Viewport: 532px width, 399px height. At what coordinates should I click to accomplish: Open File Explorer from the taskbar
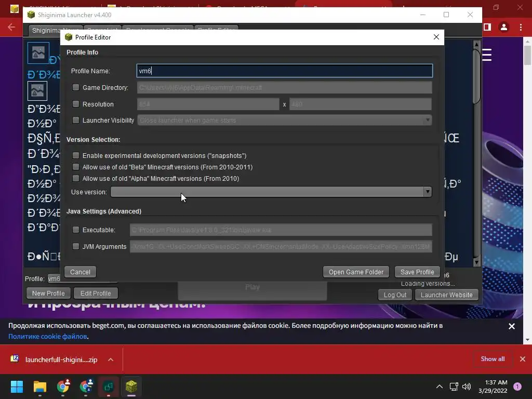click(x=39, y=386)
